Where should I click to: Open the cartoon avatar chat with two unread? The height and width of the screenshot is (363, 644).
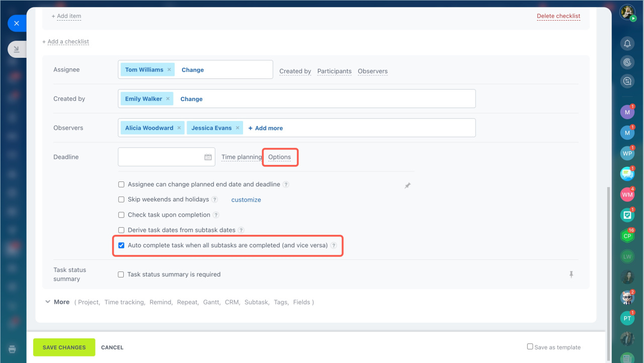point(627,298)
